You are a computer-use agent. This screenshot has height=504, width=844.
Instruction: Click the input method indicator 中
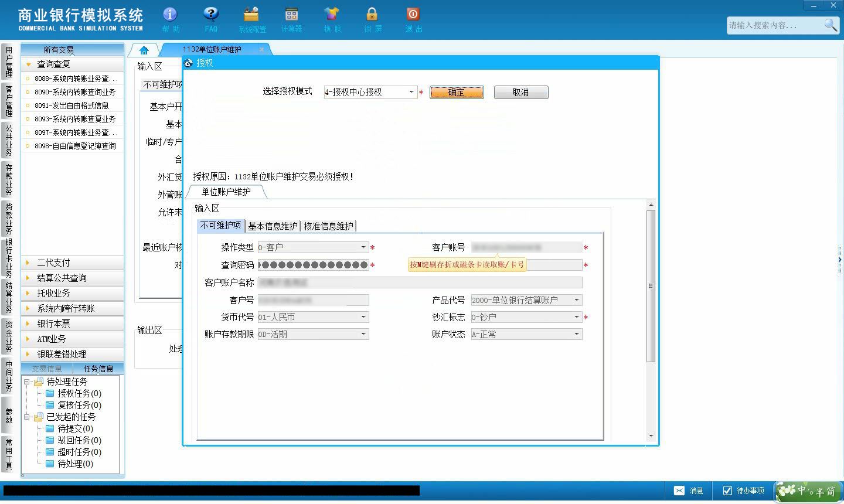802,490
